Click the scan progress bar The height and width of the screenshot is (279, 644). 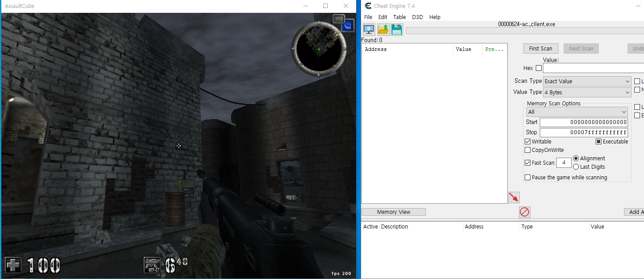tap(525, 31)
